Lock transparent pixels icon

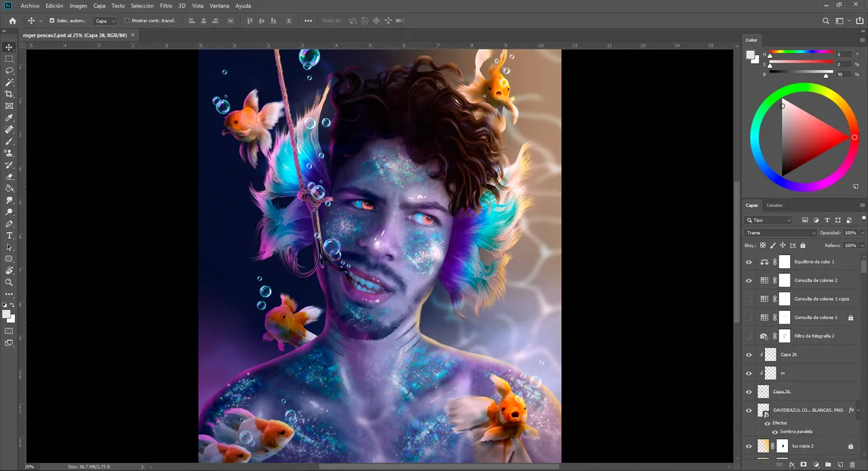pyautogui.click(x=763, y=245)
